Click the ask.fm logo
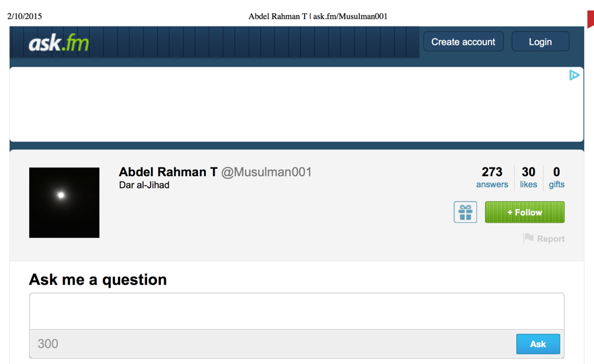 click(59, 42)
